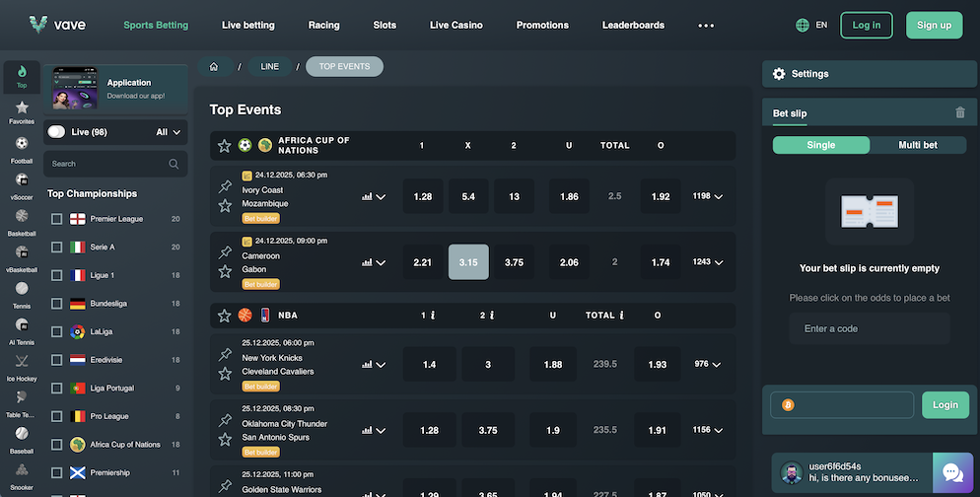Open live chat bubble icon
The height and width of the screenshot is (497, 980).
point(953,473)
